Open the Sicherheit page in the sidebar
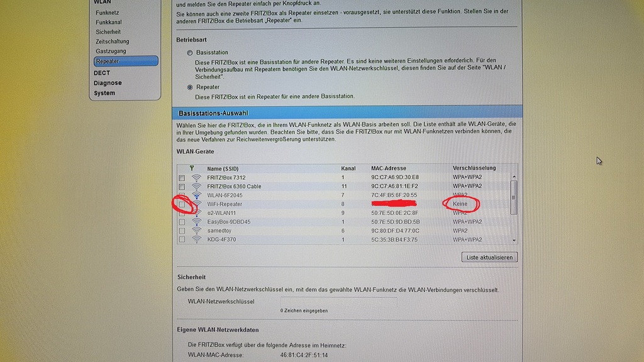644x362 pixels. tap(108, 31)
